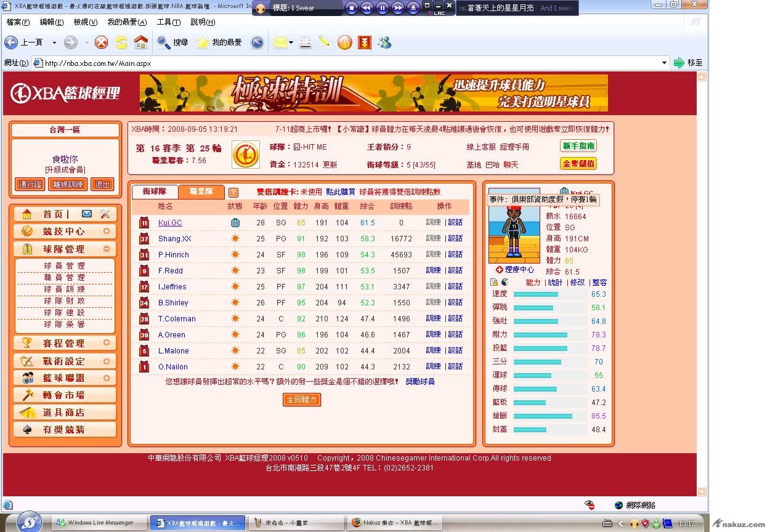Open the browser home page icon
Viewport: 770px width, 532px height.
point(141,42)
